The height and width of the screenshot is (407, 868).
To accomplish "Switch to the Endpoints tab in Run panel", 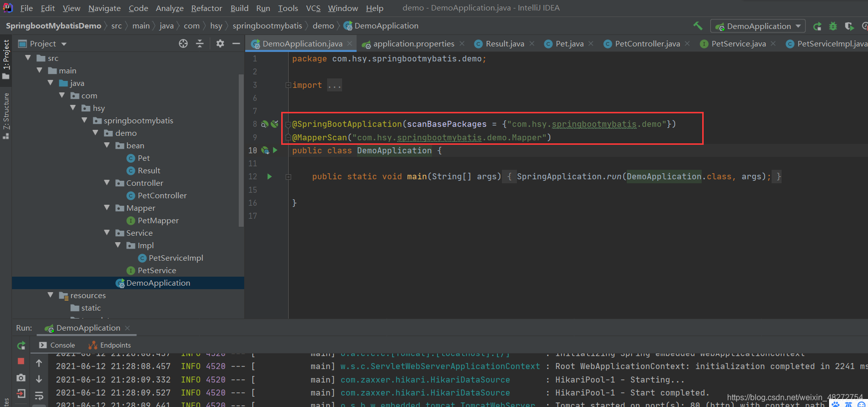I will pos(110,345).
